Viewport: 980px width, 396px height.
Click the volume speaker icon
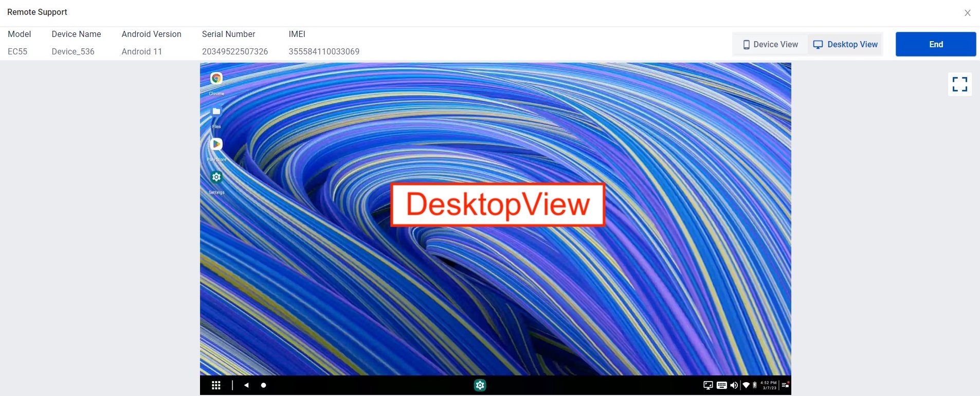click(x=734, y=385)
